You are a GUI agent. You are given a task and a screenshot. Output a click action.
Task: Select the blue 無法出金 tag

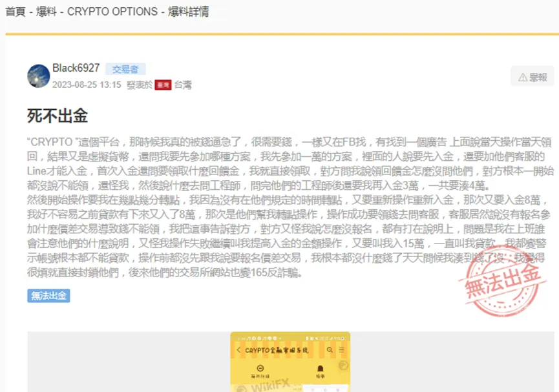coord(48,295)
